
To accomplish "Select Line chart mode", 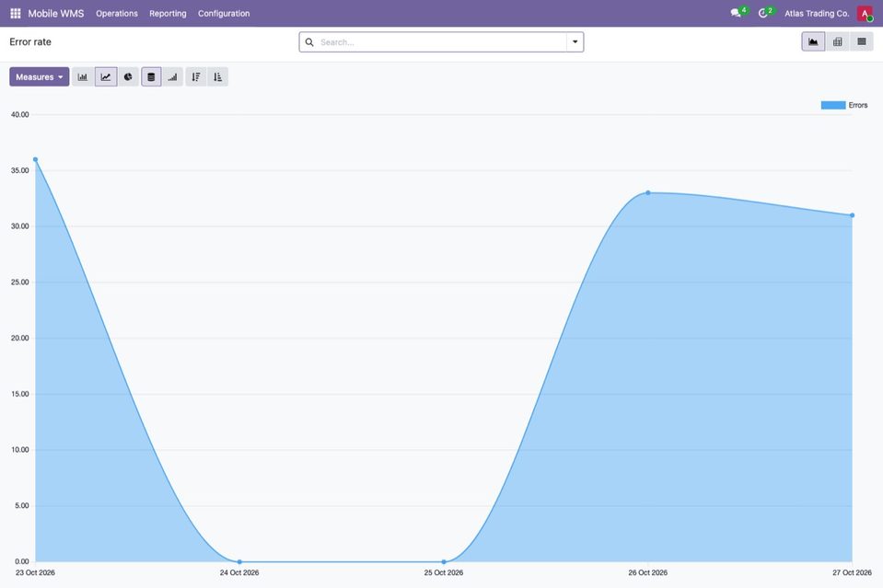I will point(106,77).
